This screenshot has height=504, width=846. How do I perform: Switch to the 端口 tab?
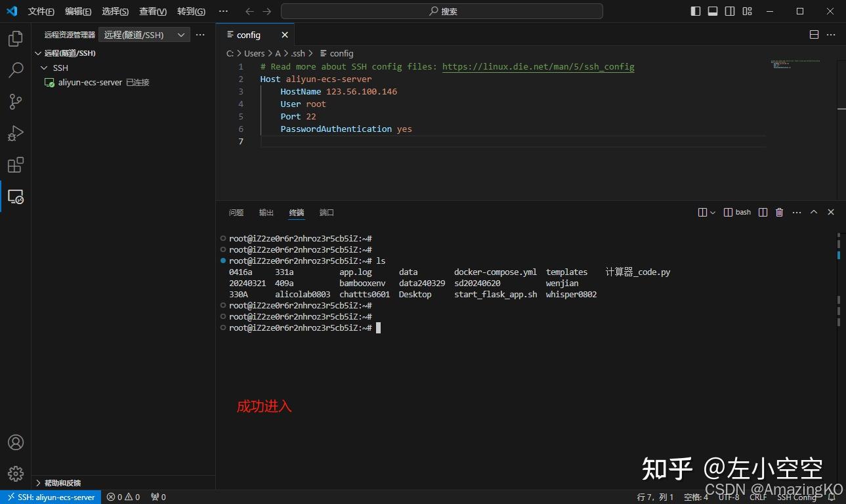[x=326, y=212]
